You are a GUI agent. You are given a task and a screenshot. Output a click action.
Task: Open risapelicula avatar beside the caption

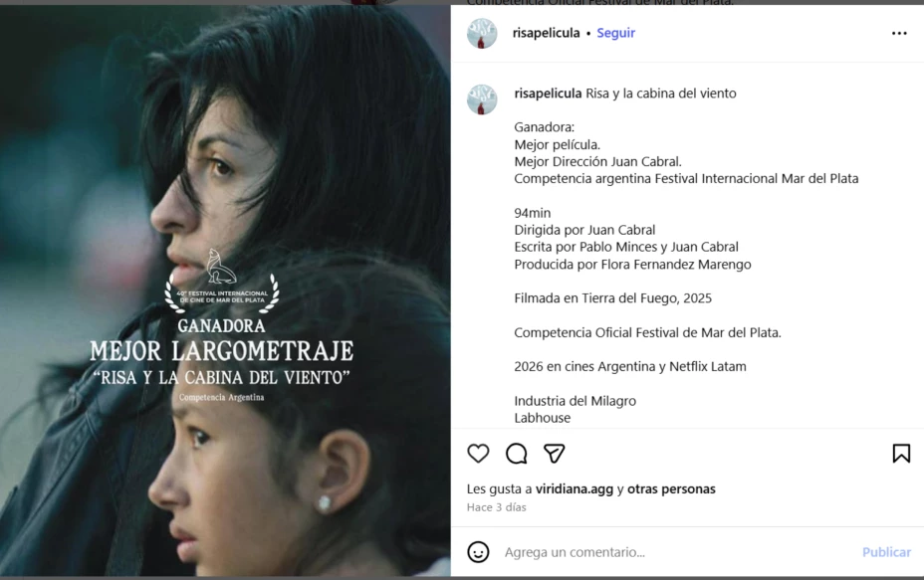click(x=482, y=98)
